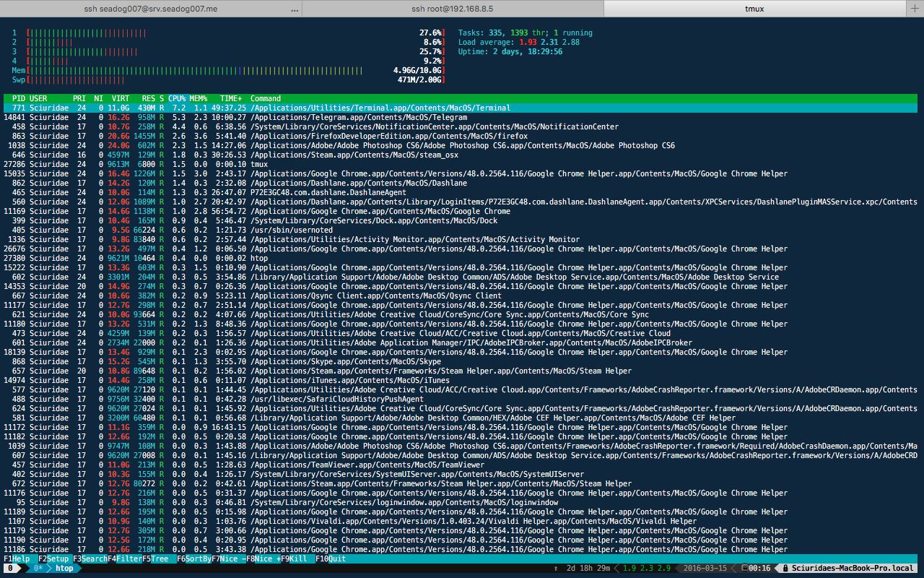Click the CPU 3 usage meter bar
Image resolution: width=924 pixels, height=578 pixels.
tap(235, 51)
